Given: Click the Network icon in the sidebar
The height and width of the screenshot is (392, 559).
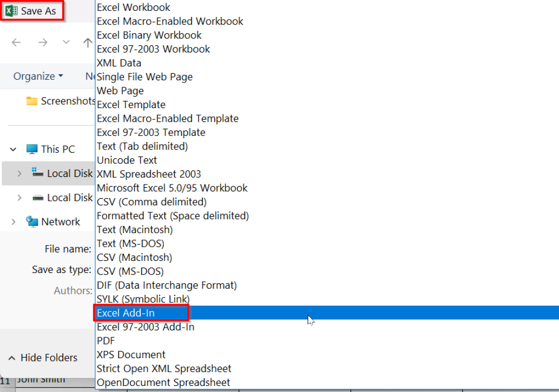Looking at the screenshot, I should click(32, 222).
